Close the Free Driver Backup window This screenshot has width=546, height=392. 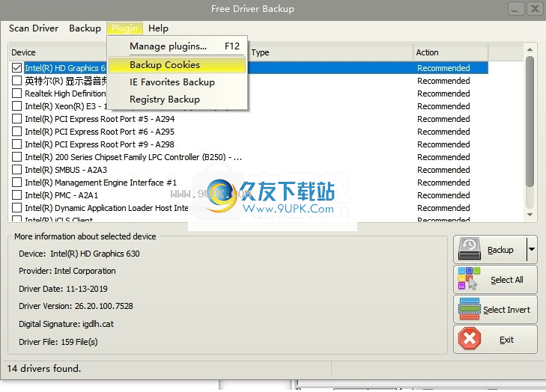click(535, 9)
